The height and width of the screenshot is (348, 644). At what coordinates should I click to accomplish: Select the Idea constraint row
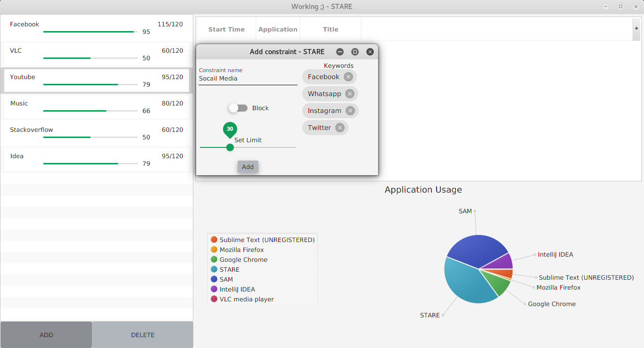click(x=97, y=160)
